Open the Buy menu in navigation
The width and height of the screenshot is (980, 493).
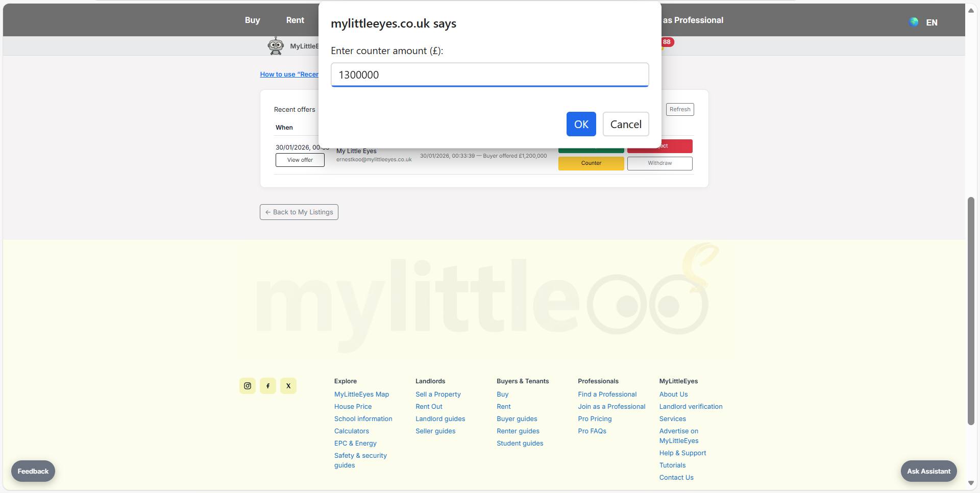click(252, 20)
